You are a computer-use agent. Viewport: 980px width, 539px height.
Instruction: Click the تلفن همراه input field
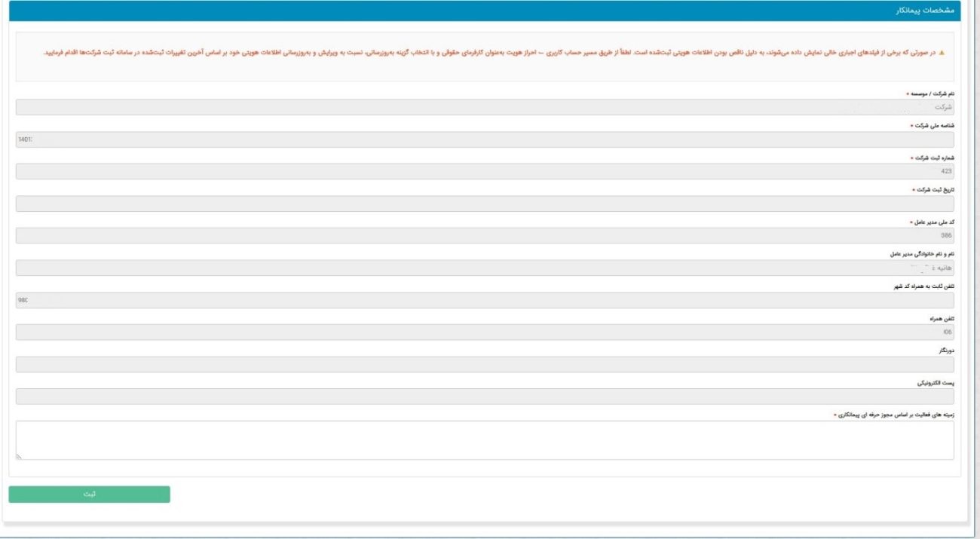click(x=485, y=332)
